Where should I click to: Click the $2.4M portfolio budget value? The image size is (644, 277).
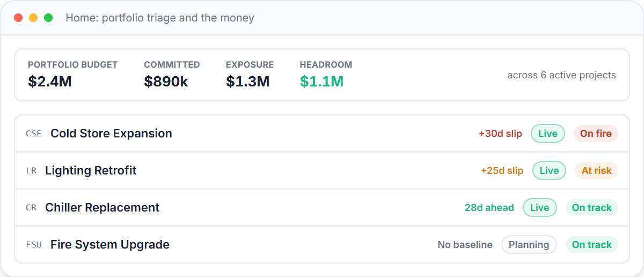pos(50,82)
